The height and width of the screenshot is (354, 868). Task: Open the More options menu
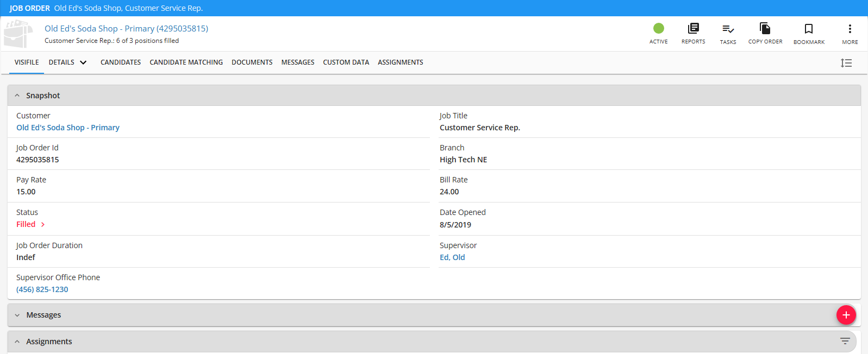(850, 29)
